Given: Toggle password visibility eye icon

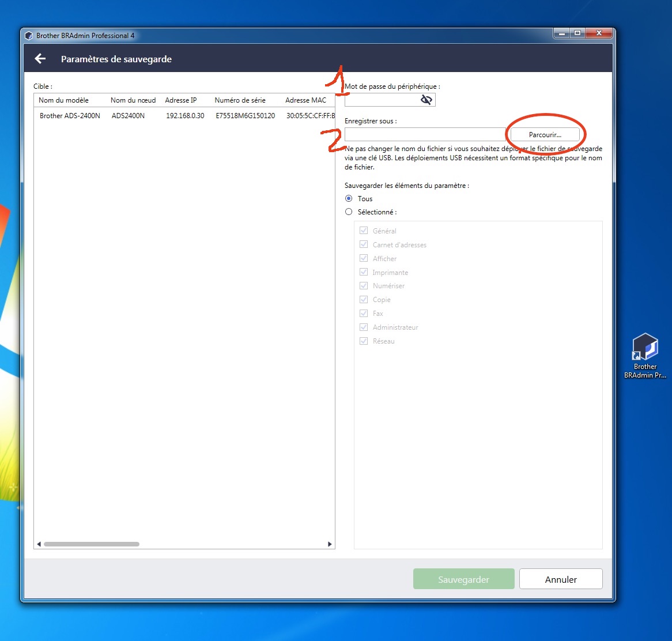Looking at the screenshot, I should (x=426, y=100).
